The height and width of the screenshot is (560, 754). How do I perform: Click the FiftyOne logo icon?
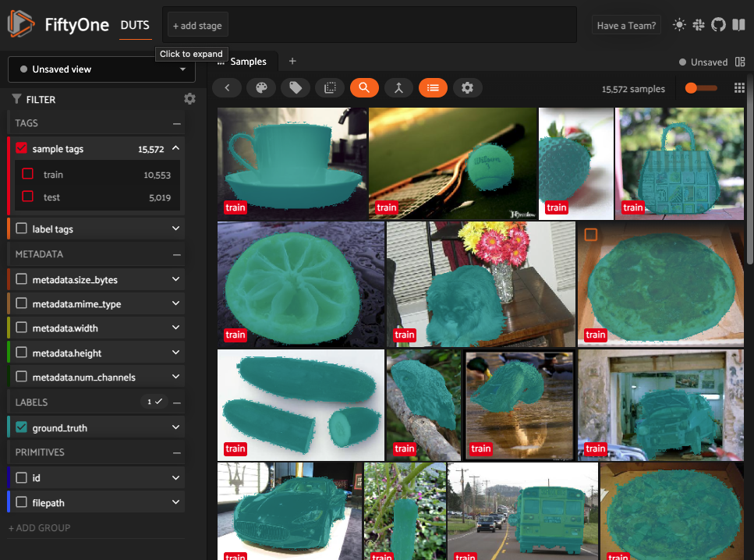21,23
